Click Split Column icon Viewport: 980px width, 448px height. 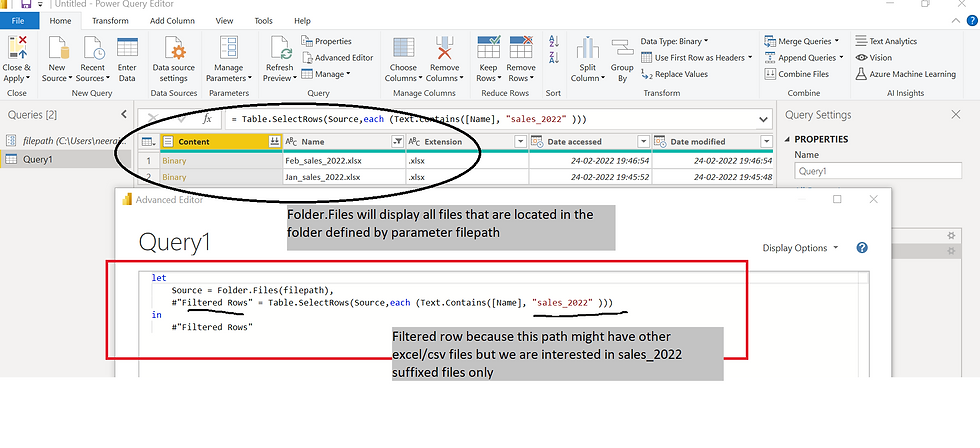(x=588, y=48)
